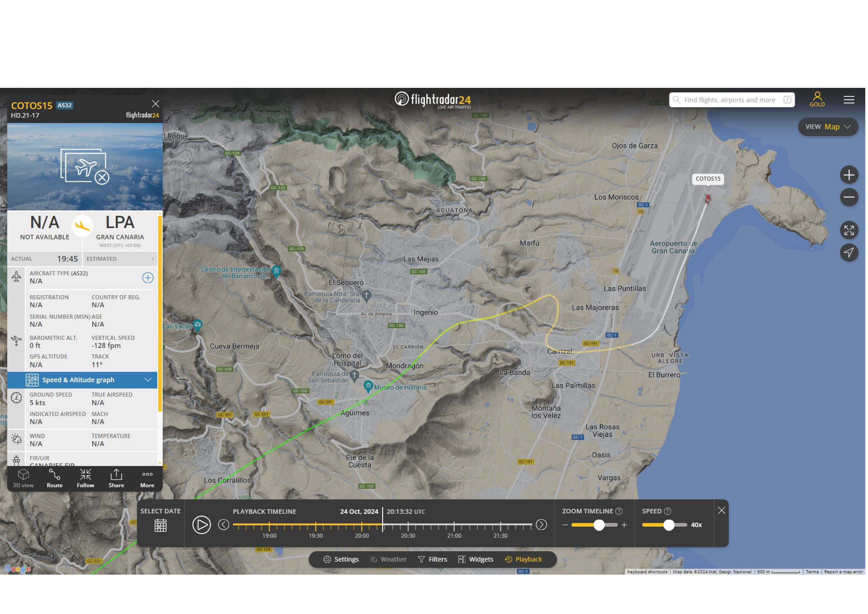Screen dimensions: 868x614
Task: Click the Find flights search field
Action: (x=729, y=100)
